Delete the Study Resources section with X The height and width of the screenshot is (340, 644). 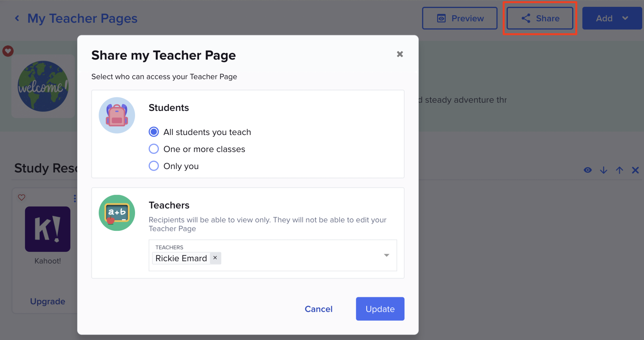[635, 170]
